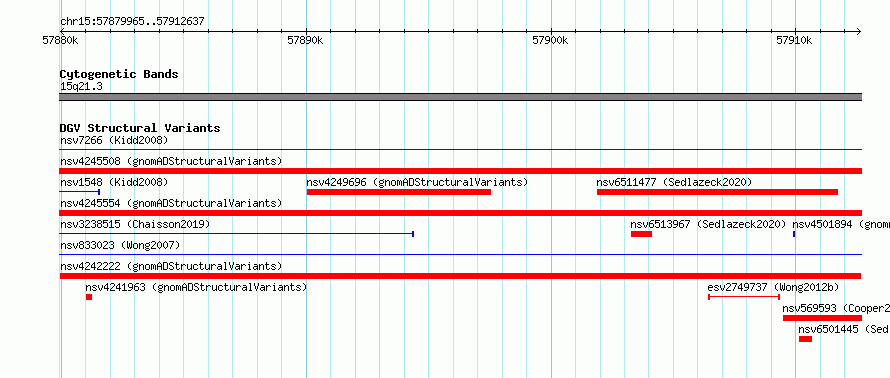Screen dimensions: 890x378
Task: Click the nsv4242222 (gnomADStructuralVariants) label
Action: (171, 266)
